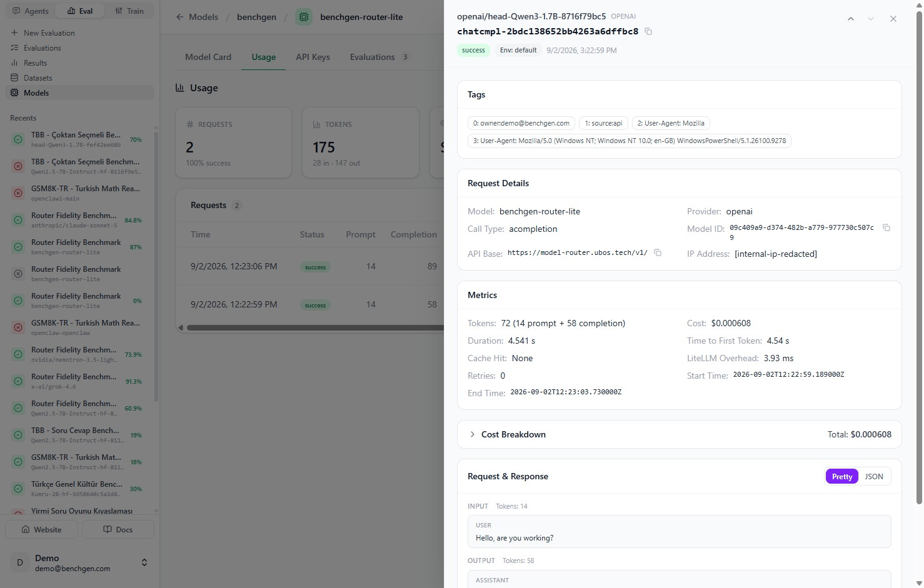The width and height of the screenshot is (924, 588).
Task: Click the Env: default badge
Action: [x=518, y=50]
